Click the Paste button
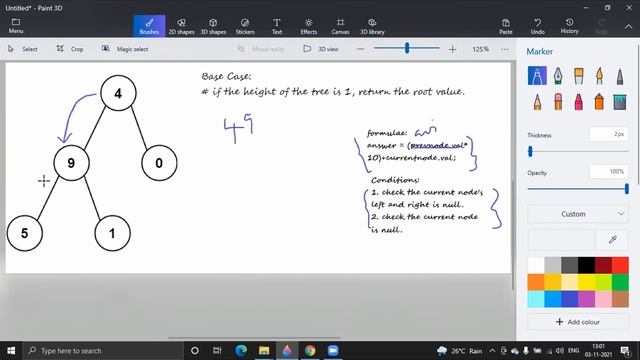Viewport: 640px width, 360px height. [x=506, y=26]
